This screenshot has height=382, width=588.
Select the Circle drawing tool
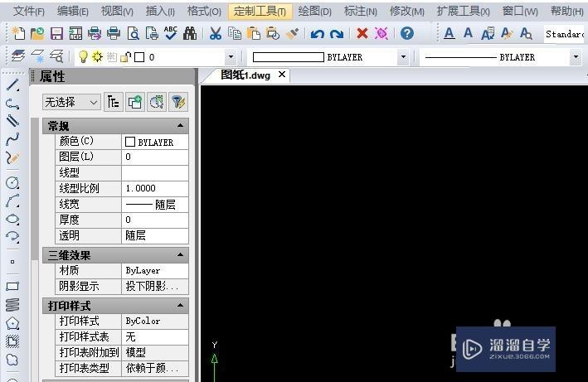[x=12, y=182]
